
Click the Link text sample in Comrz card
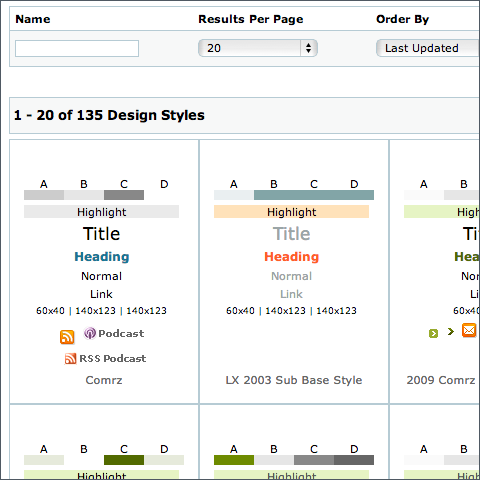click(101, 294)
